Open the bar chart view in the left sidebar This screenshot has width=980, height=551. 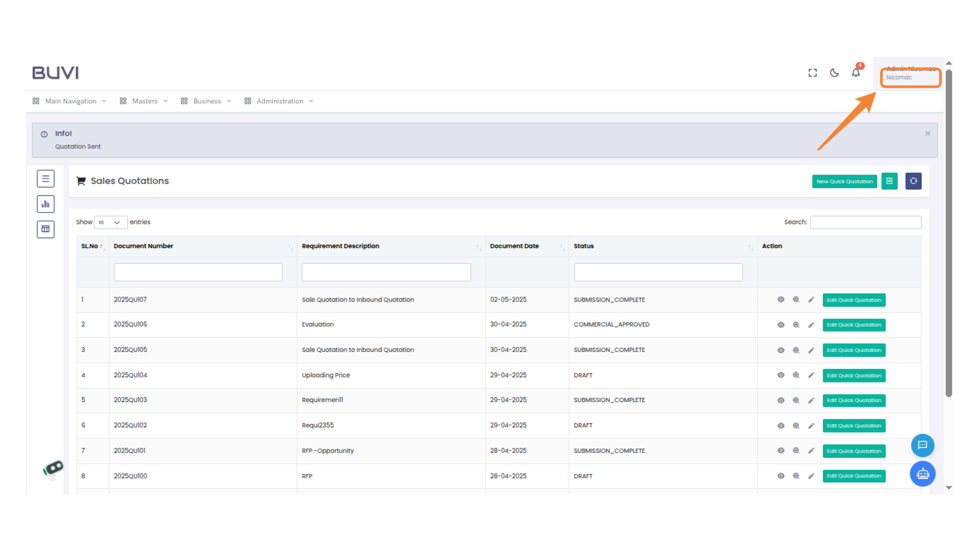[45, 204]
